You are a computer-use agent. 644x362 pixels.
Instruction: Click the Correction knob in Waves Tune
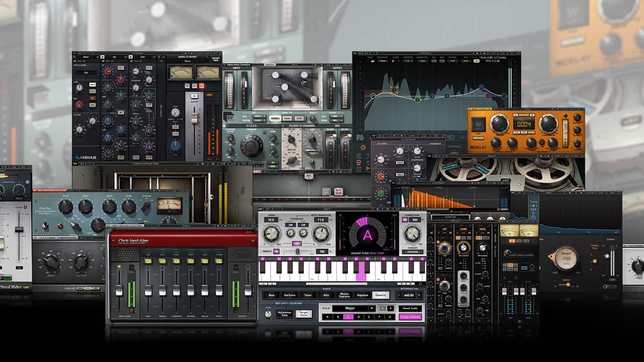click(x=413, y=233)
